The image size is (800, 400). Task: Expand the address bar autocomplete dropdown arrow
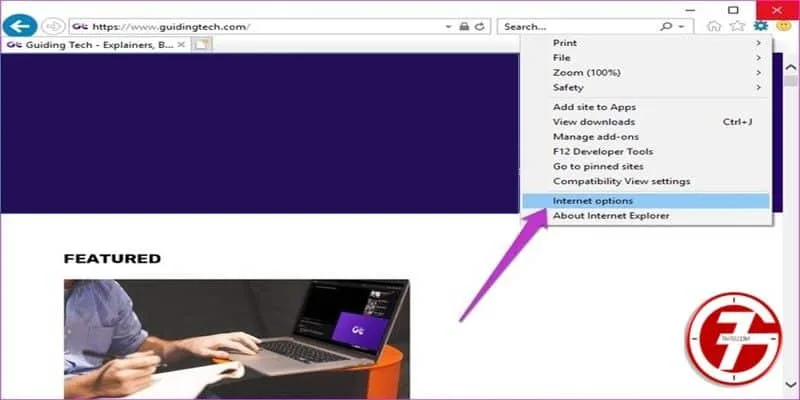pos(448,27)
